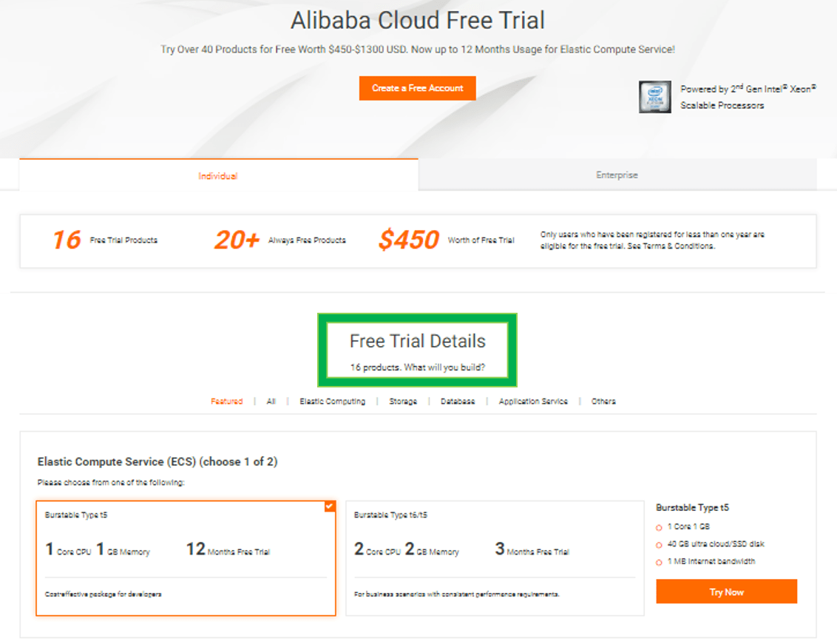Open the Elastic Computing category
Screen dimensions: 837x644
[x=332, y=401]
